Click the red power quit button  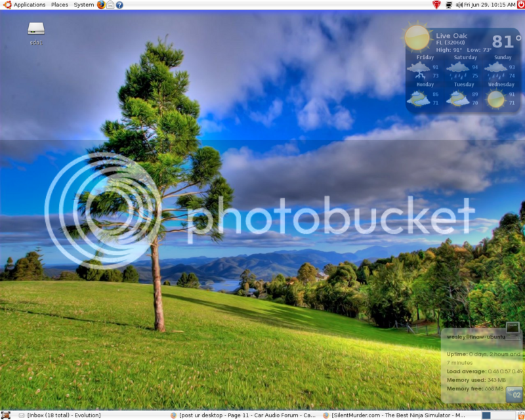click(x=521, y=5)
